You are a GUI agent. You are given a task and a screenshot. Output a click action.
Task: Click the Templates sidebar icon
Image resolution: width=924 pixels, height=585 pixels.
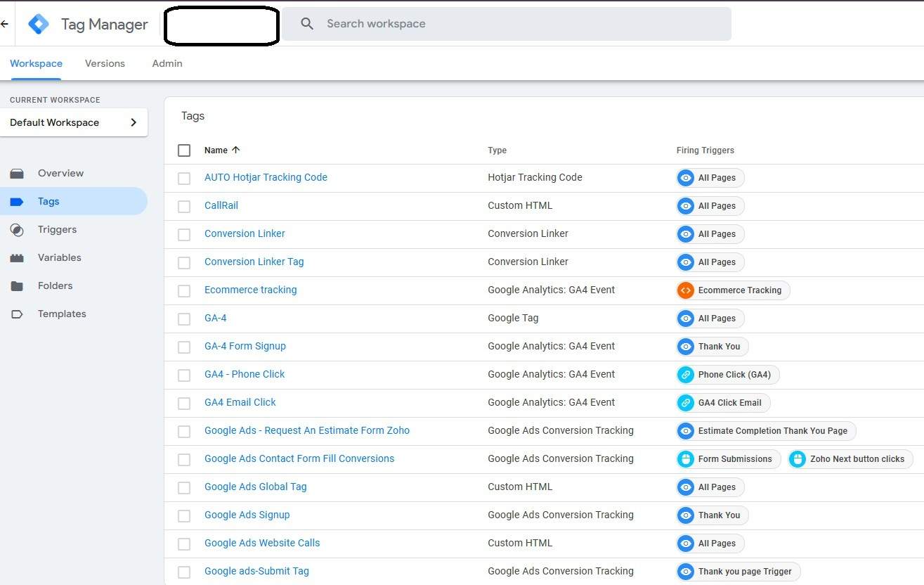pyautogui.click(x=17, y=314)
